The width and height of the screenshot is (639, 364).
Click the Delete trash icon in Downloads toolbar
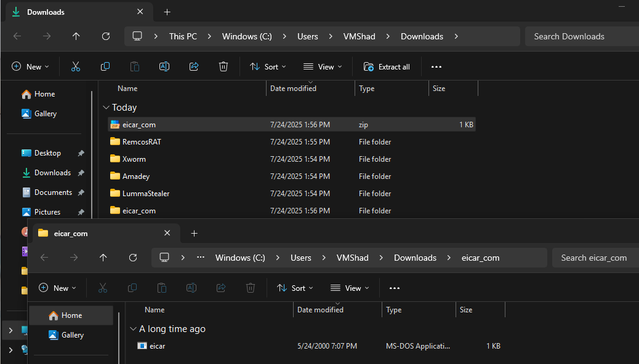[223, 66]
